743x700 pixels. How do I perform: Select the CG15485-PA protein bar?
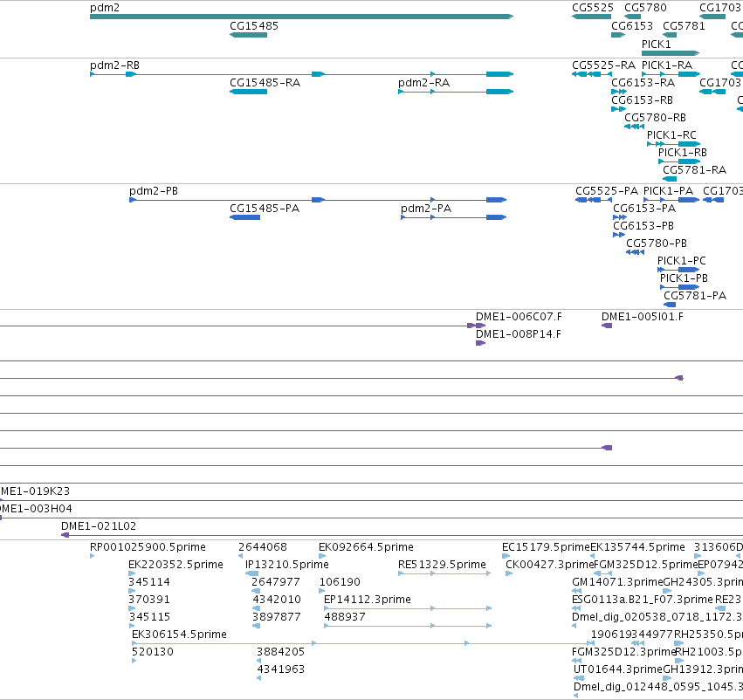[x=245, y=217]
